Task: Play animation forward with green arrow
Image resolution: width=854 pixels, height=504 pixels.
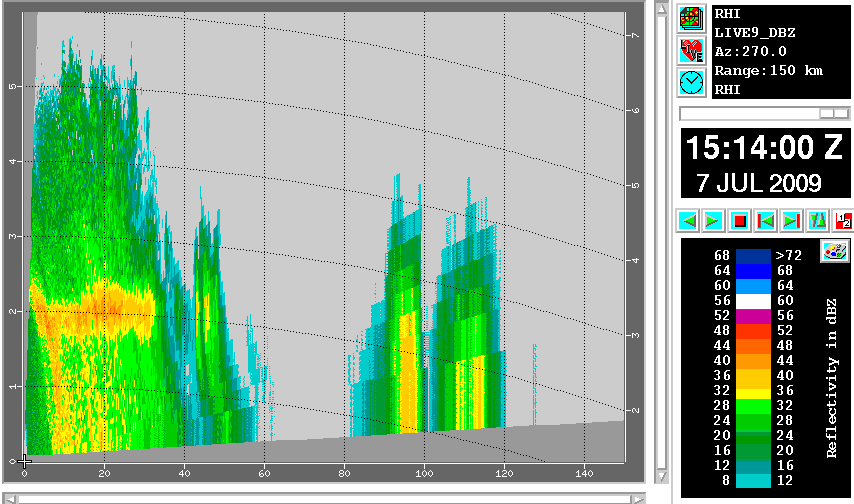Action: click(713, 220)
